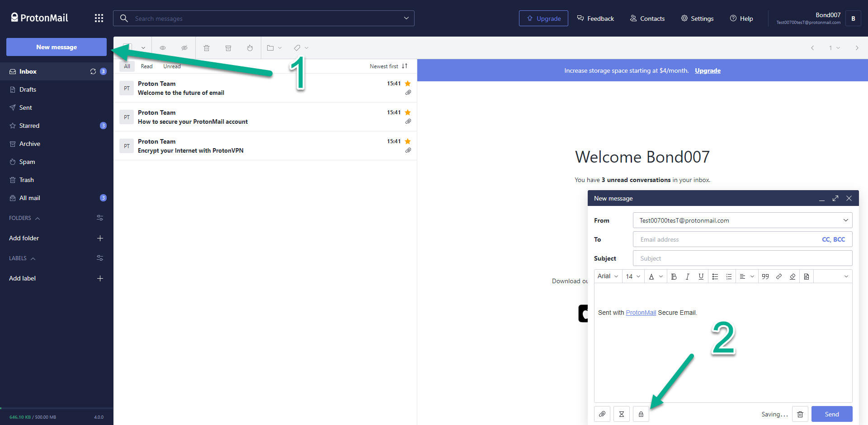Insert unordered bullet list in composer
Viewport: 868px width, 425px height.
[x=715, y=276]
